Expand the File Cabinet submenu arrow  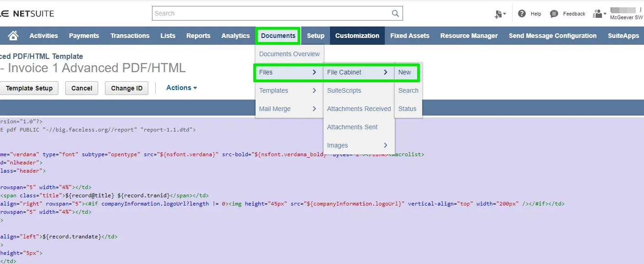tap(386, 72)
